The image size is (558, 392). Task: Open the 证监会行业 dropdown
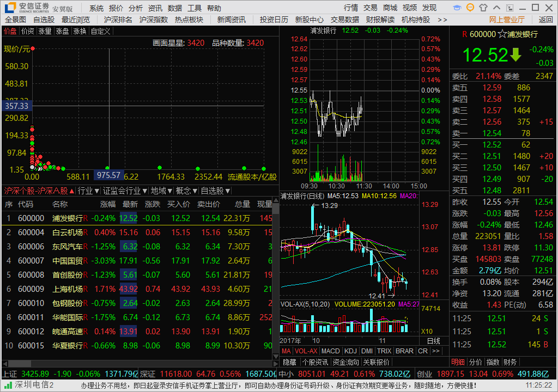point(125,191)
